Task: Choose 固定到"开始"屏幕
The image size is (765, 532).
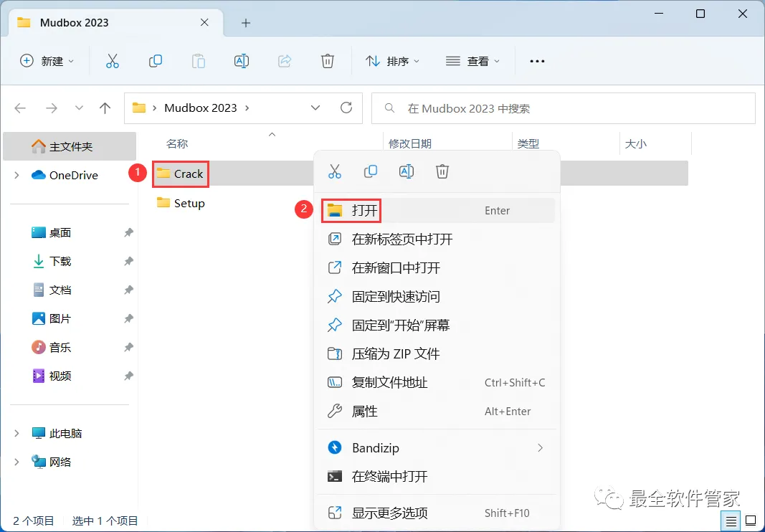Action: tap(437, 325)
